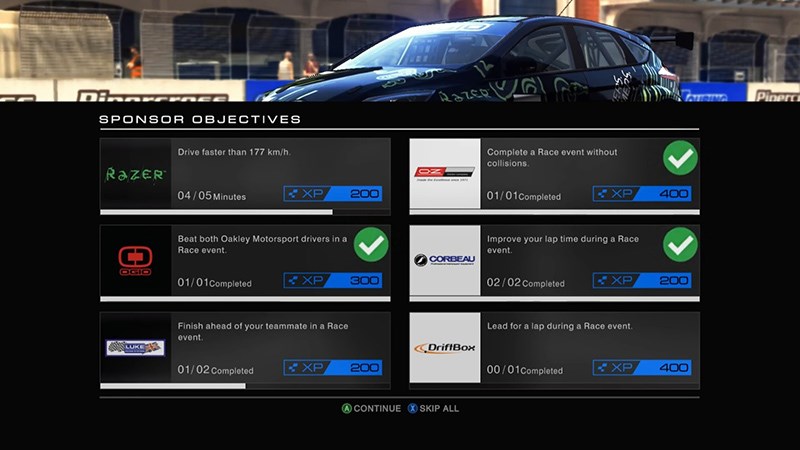Click the green checkmark on Corbeau objective
Screen dimensions: 800x450
[680, 245]
